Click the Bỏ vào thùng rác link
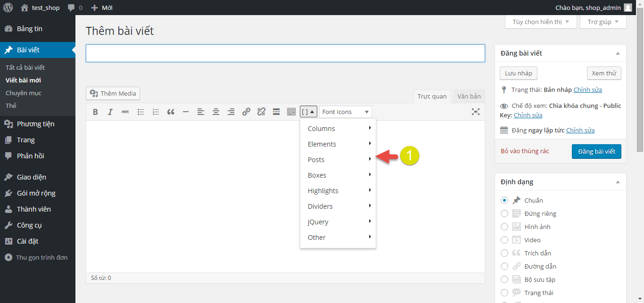Image resolution: width=644 pixels, height=303 pixels. [x=525, y=151]
